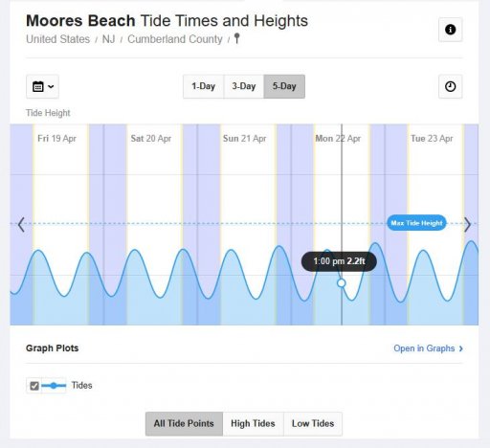Select the 1-Day view

pyautogui.click(x=203, y=86)
